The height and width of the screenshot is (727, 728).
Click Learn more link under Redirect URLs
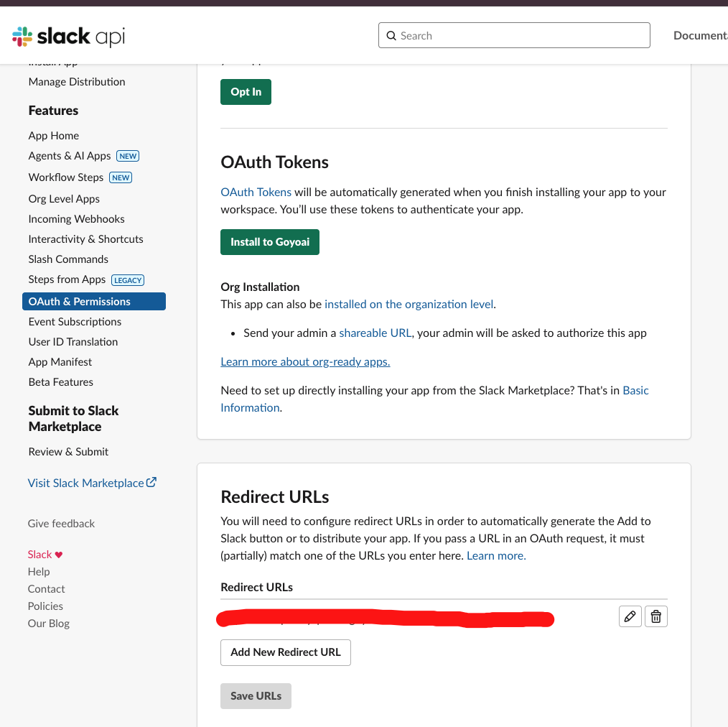tap(496, 556)
